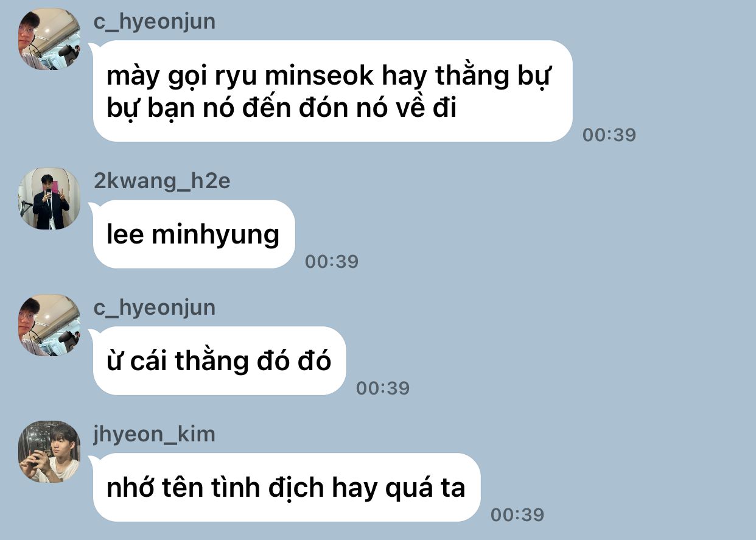
Task: Click the 00:39 timestamp beside the ryu minseok message
Action: [x=609, y=135]
